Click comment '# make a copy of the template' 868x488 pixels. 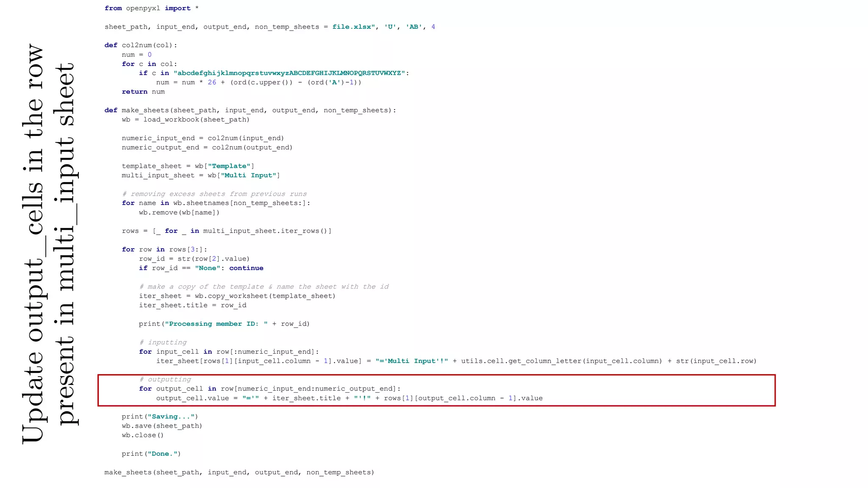pyautogui.click(x=264, y=287)
